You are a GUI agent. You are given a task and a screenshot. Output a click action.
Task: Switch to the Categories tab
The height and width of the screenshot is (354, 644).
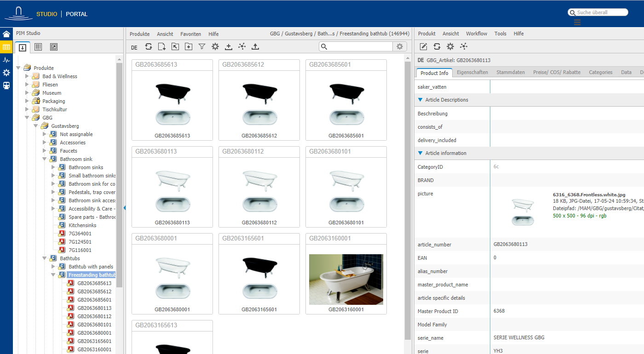pyautogui.click(x=601, y=72)
